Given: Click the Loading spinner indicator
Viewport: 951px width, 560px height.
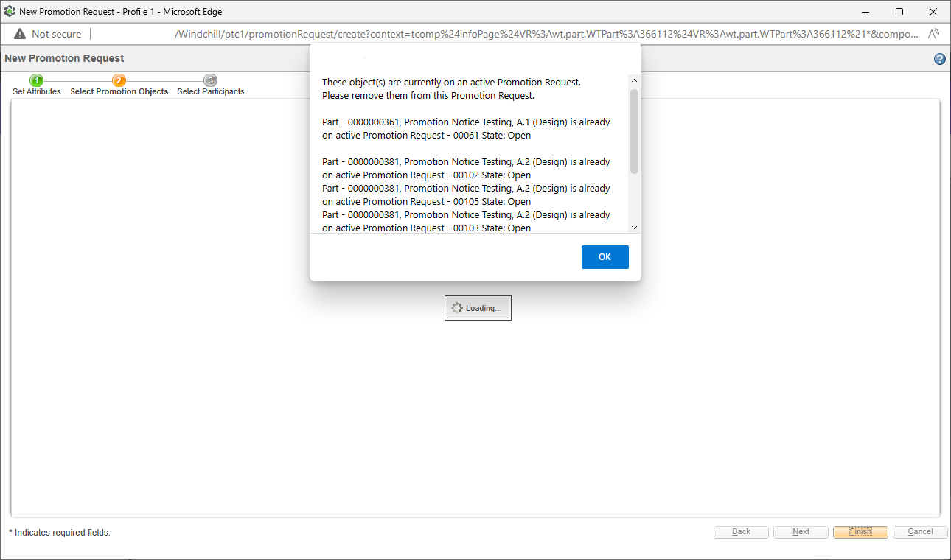Looking at the screenshot, I should (478, 307).
